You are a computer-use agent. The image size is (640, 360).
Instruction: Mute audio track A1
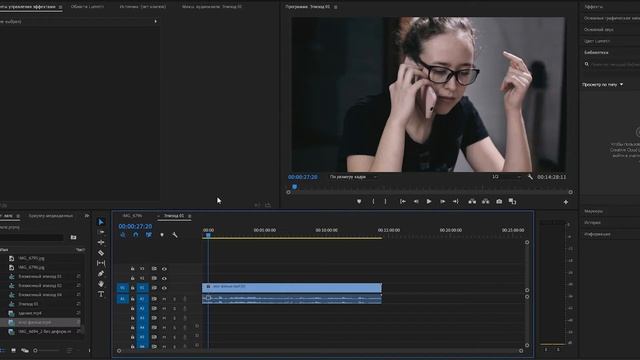(164, 299)
